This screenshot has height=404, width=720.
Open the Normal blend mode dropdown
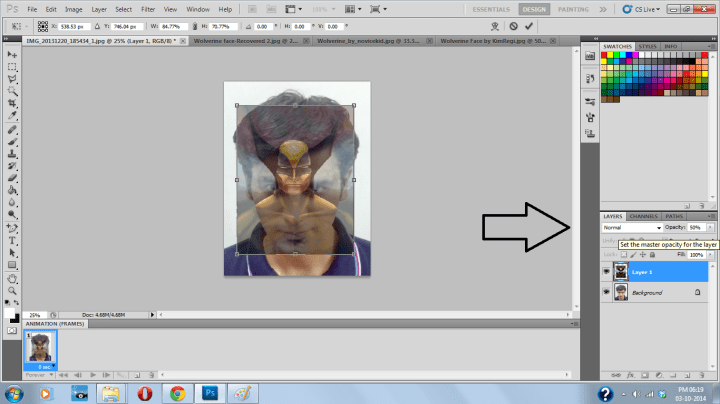tap(632, 228)
